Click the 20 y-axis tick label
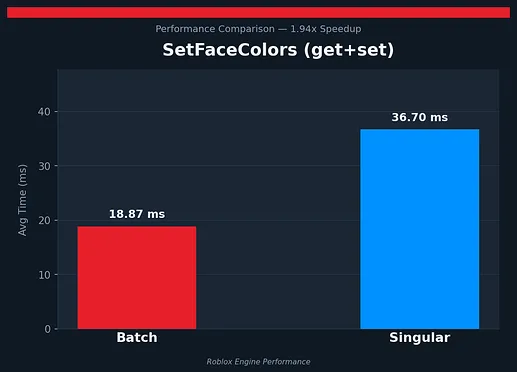Screen dimensions: 517x372 44,220
